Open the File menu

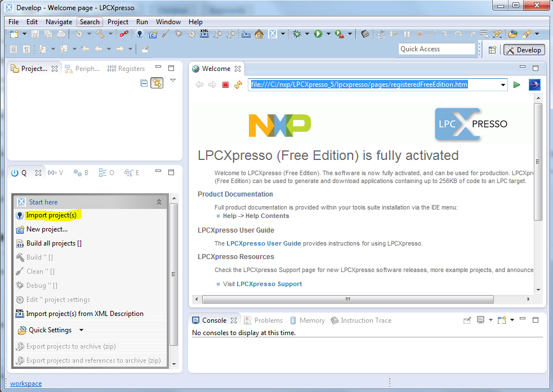pos(14,22)
